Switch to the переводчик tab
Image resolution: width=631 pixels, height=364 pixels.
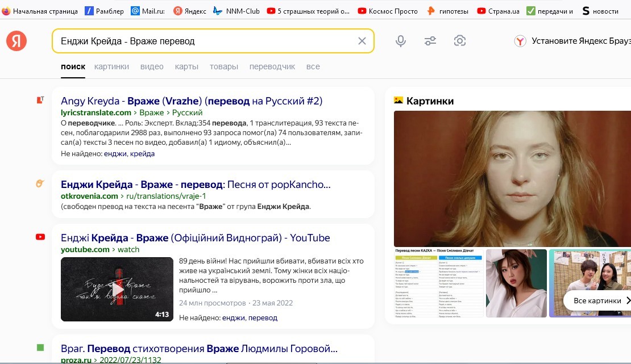tap(272, 67)
